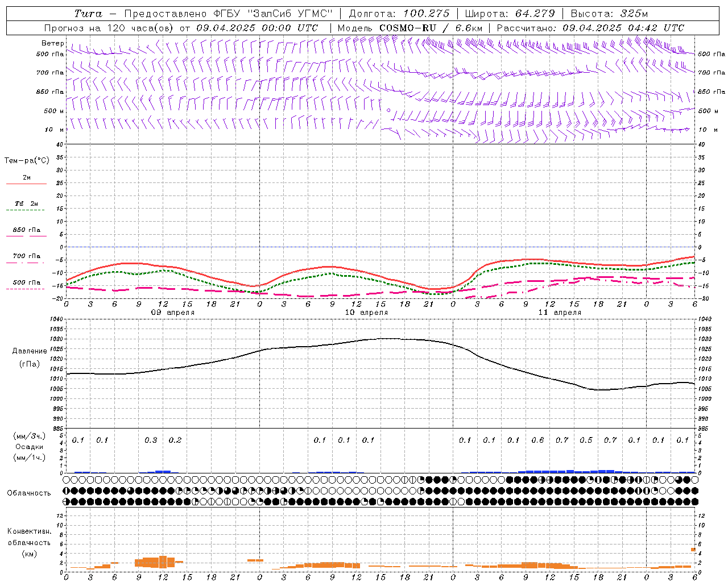Click the "Осадки" precipitation label
The width and height of the screenshot is (728, 582).
[29, 447]
